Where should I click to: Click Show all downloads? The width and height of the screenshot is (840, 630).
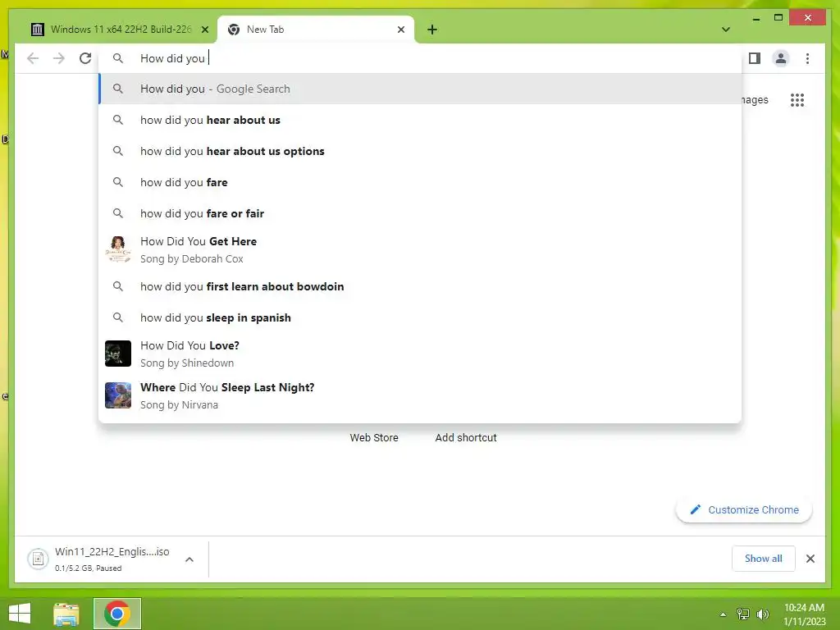(x=763, y=559)
